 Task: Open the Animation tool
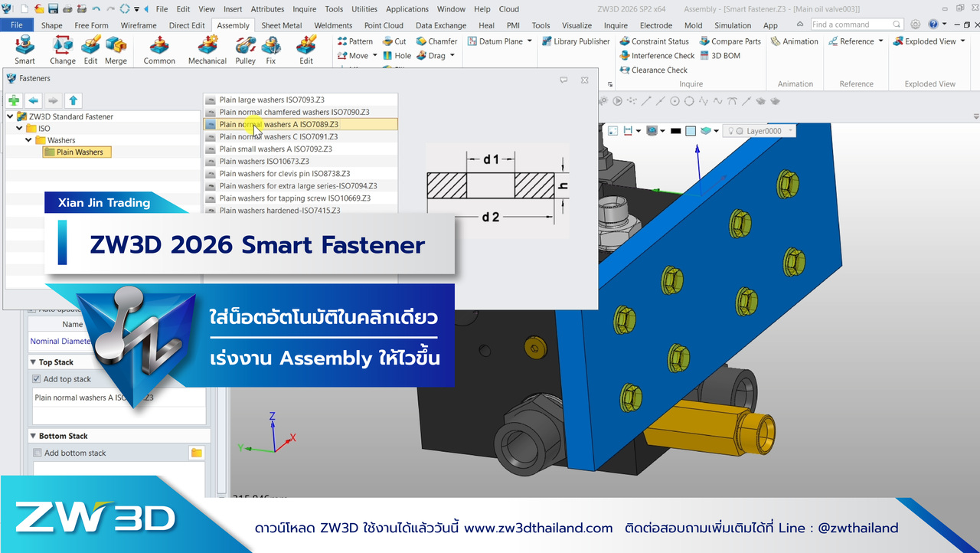795,41
